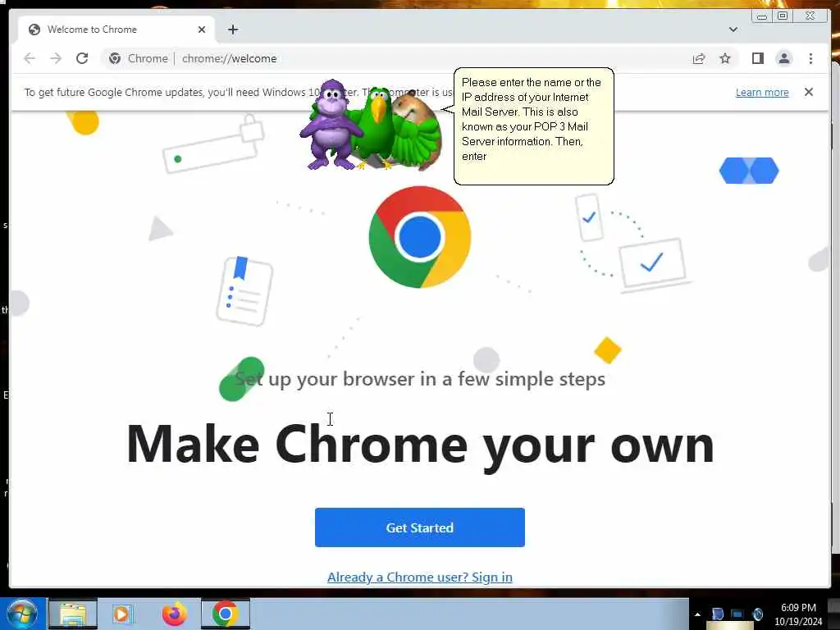Screen dimensions: 840x630
Task: Click the Get Started button
Action: 419,527
